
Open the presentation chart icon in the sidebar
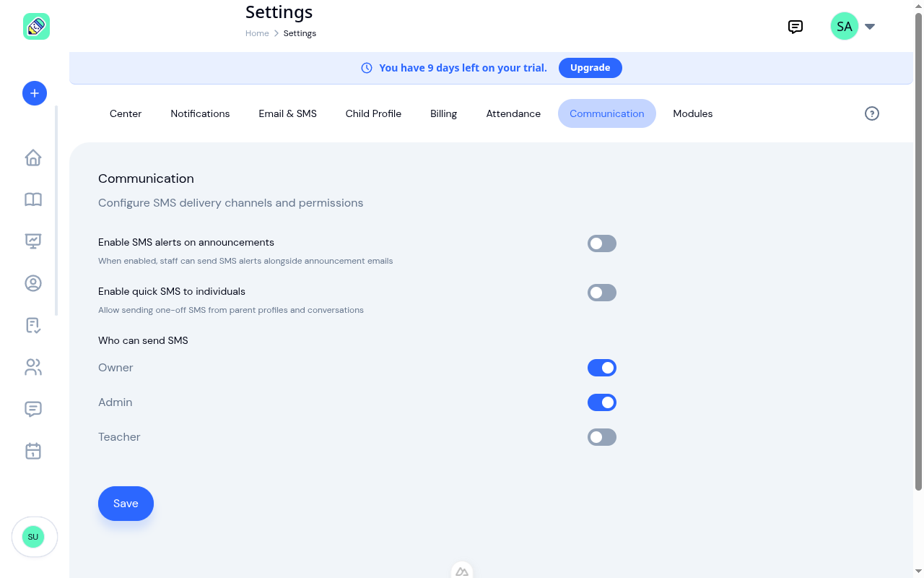[33, 241]
